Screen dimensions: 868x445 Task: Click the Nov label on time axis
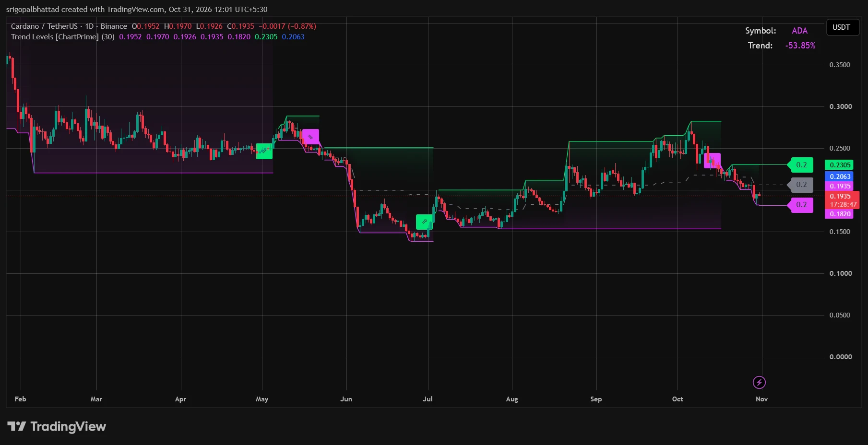(x=761, y=399)
